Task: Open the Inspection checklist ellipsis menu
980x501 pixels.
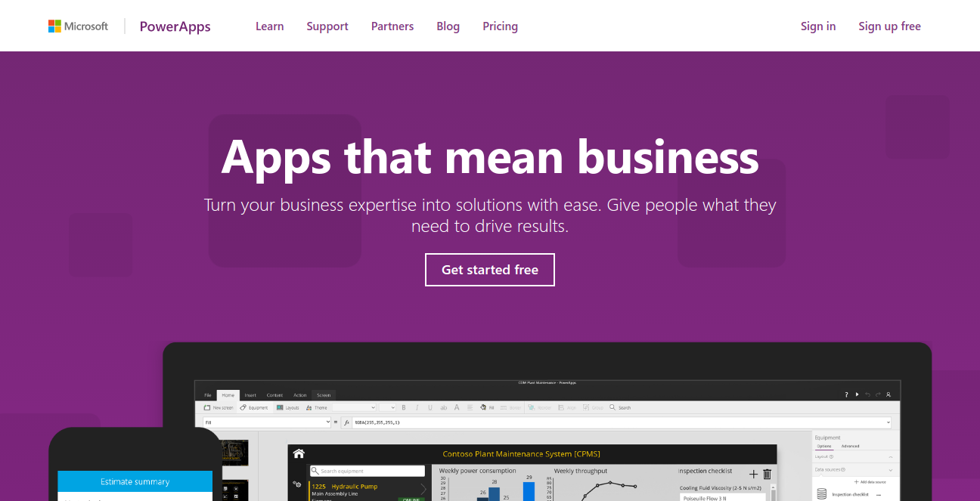Action: [879, 495]
